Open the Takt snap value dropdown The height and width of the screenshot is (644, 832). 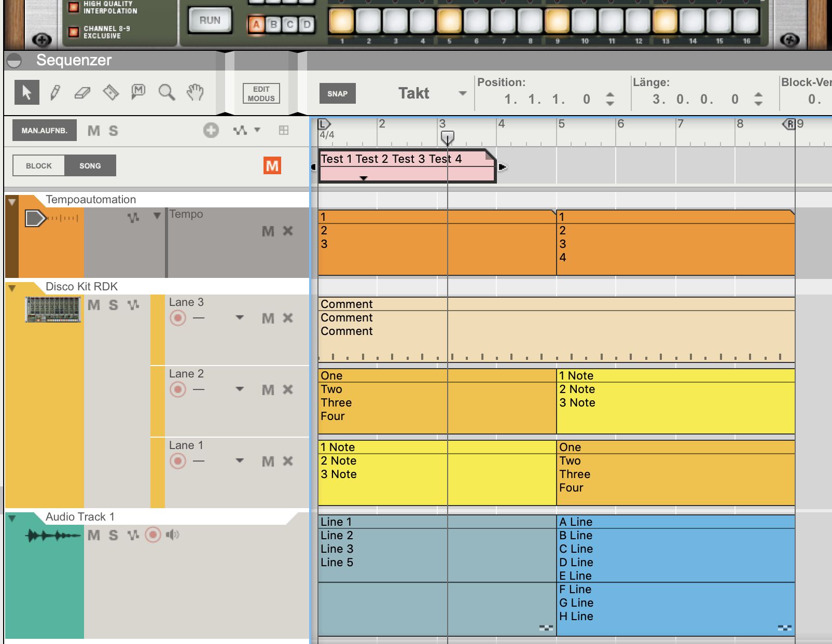pyautogui.click(x=462, y=93)
